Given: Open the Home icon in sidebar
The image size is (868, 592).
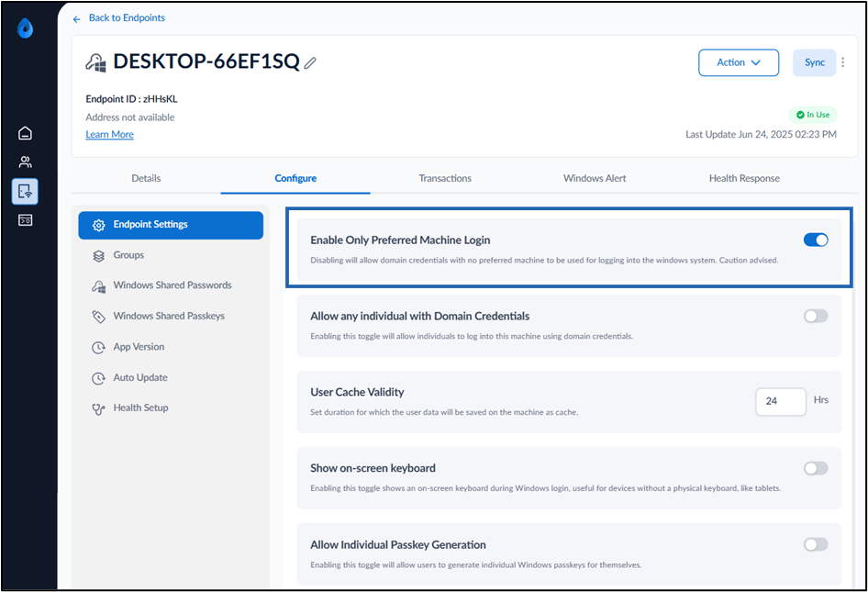Looking at the screenshot, I should pyautogui.click(x=25, y=133).
